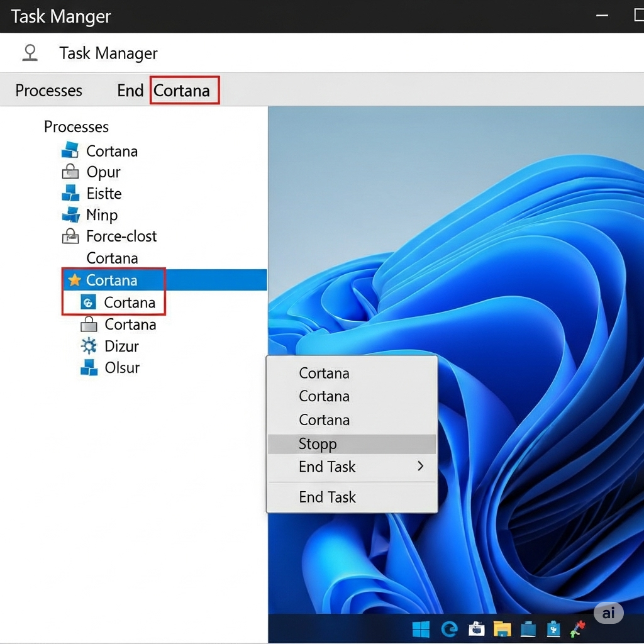The height and width of the screenshot is (644, 644).
Task: Open the Cortana tab in tab bar
Action: pos(182,91)
